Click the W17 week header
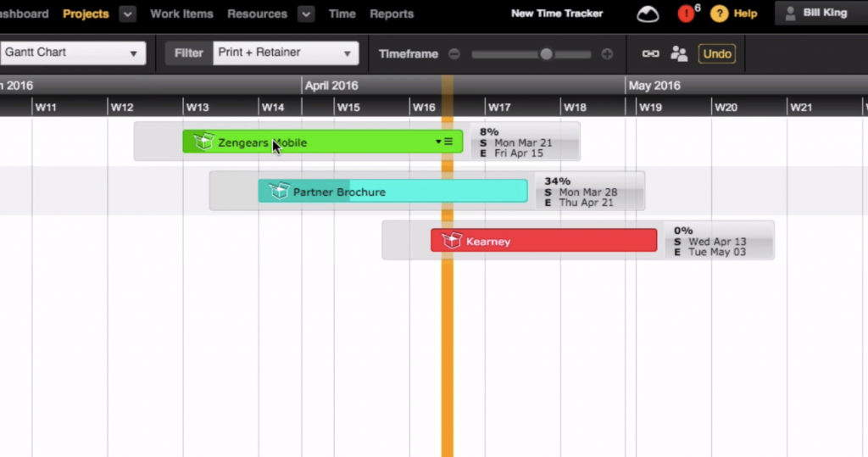The width and height of the screenshot is (868, 457). [x=499, y=108]
